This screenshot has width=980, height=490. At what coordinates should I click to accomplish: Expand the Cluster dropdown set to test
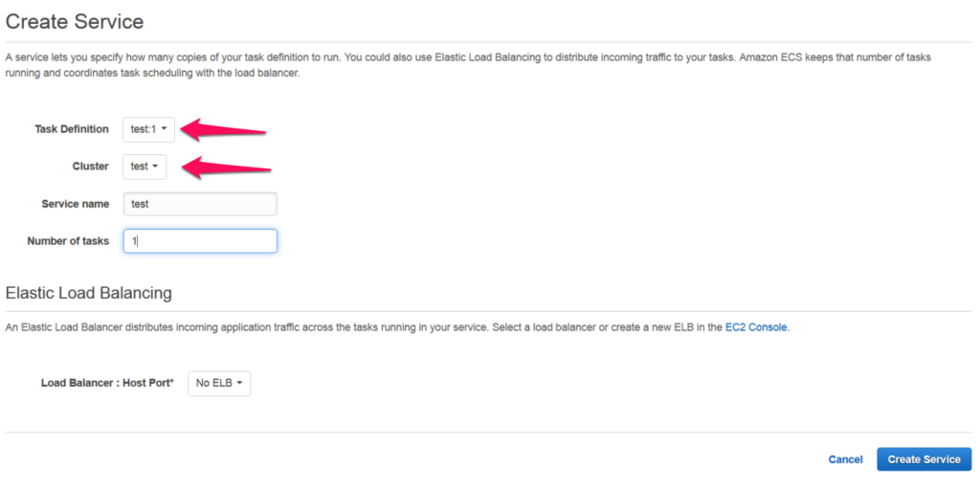tap(145, 167)
